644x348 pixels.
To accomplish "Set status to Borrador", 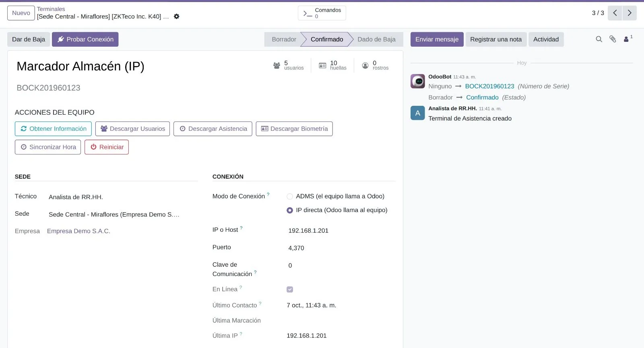I will tap(284, 39).
